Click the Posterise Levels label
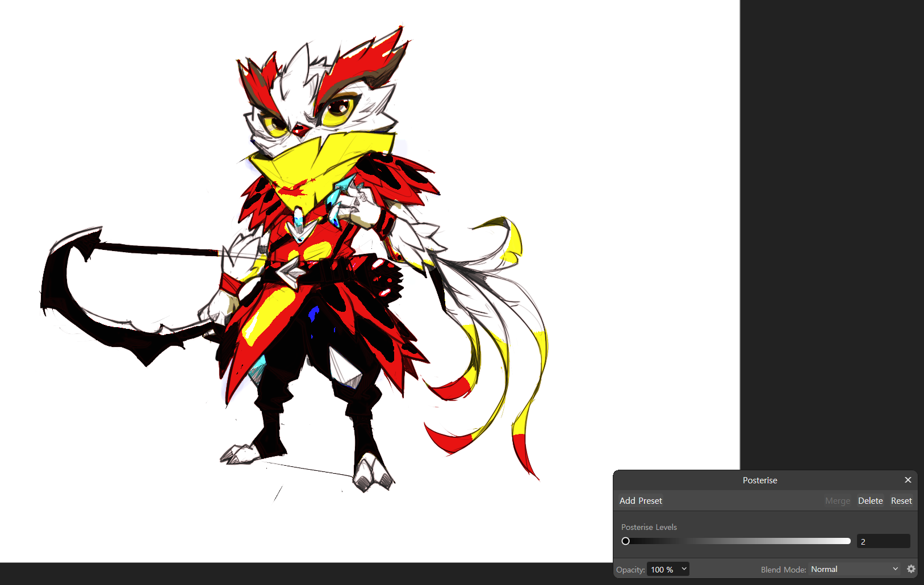924x585 pixels. point(649,527)
